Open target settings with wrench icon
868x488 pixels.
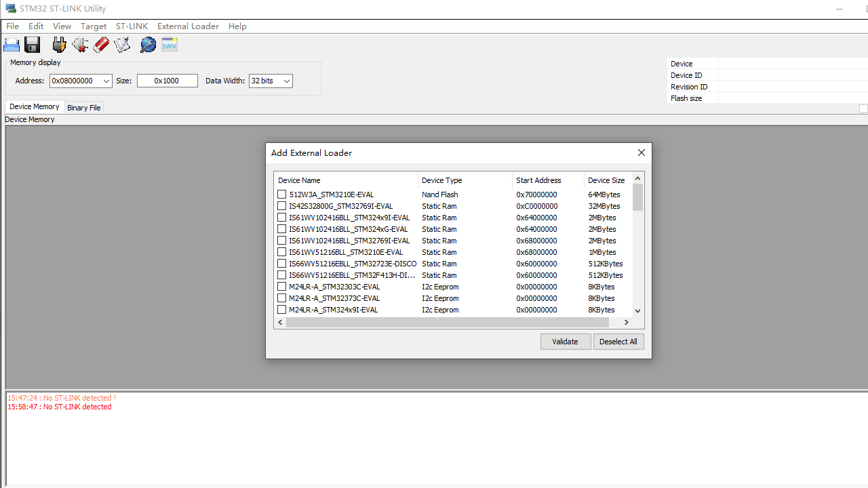pos(148,45)
